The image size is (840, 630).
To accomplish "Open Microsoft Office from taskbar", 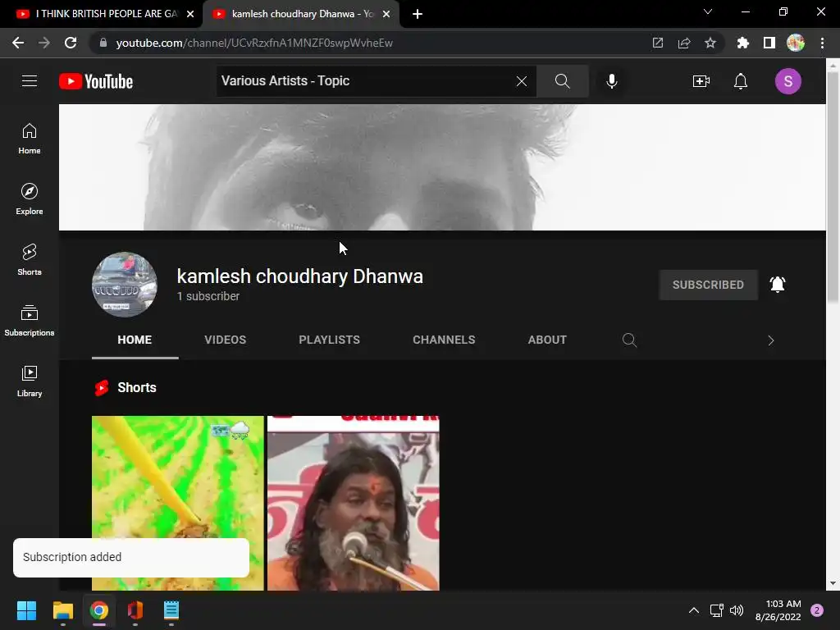I will tap(135, 610).
